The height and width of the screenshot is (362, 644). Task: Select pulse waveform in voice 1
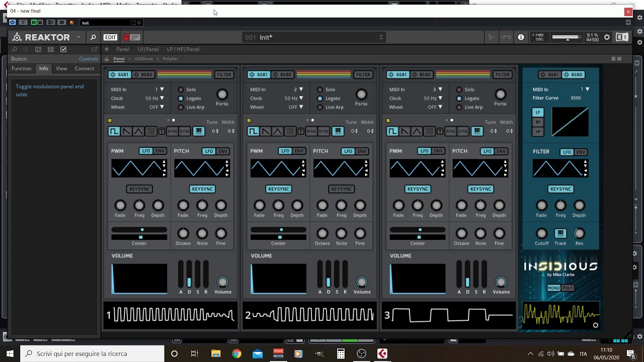[114, 131]
